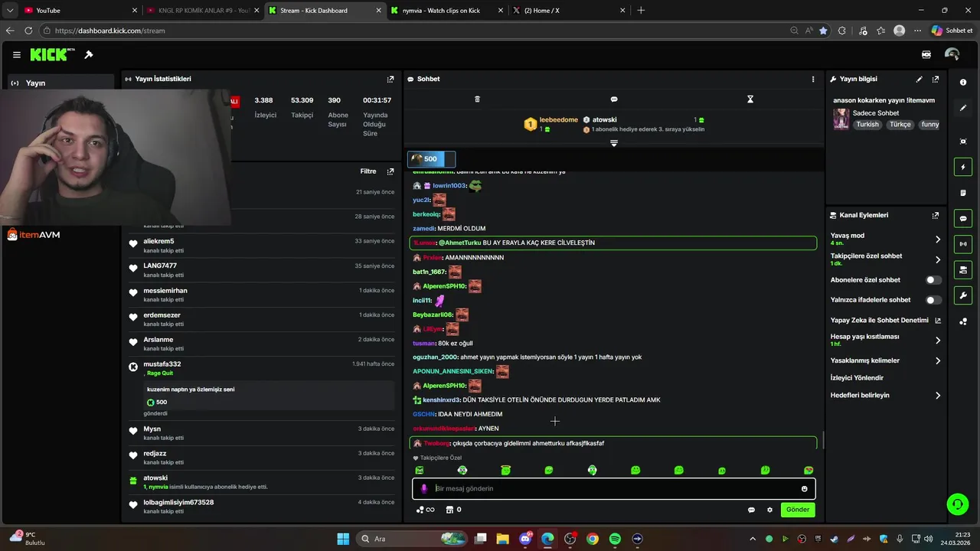Screen dimensions: 980x551
Task: Send message with Gönder button
Action: coord(798,510)
